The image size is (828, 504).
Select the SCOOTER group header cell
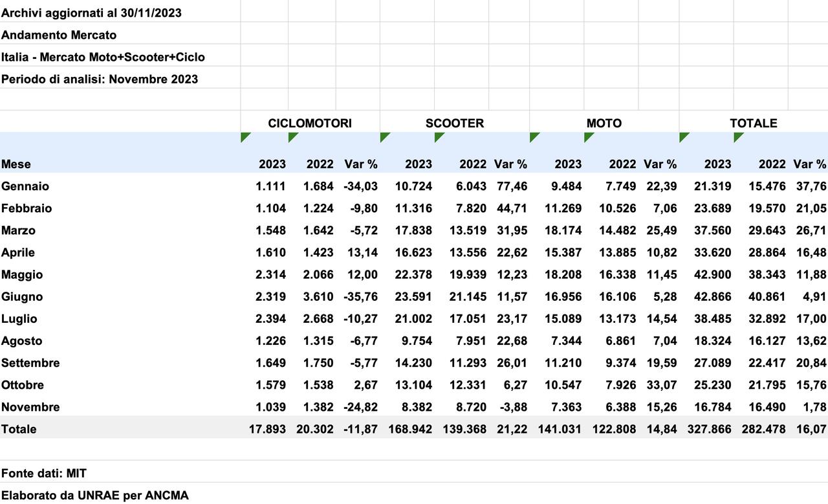(454, 123)
